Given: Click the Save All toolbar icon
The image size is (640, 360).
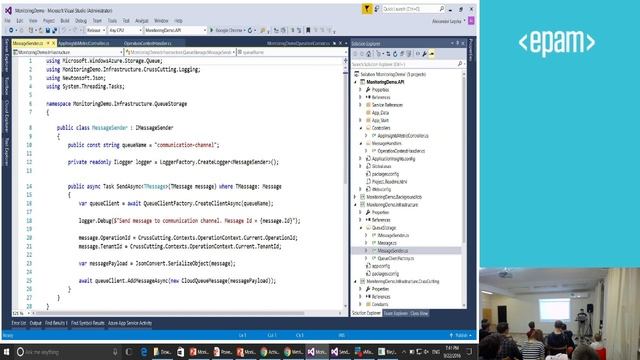Looking at the screenshot, I should [54, 30].
